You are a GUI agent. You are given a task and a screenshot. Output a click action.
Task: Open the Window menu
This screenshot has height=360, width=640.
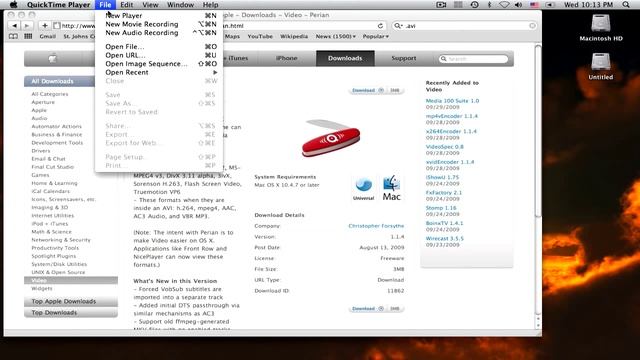180,4
